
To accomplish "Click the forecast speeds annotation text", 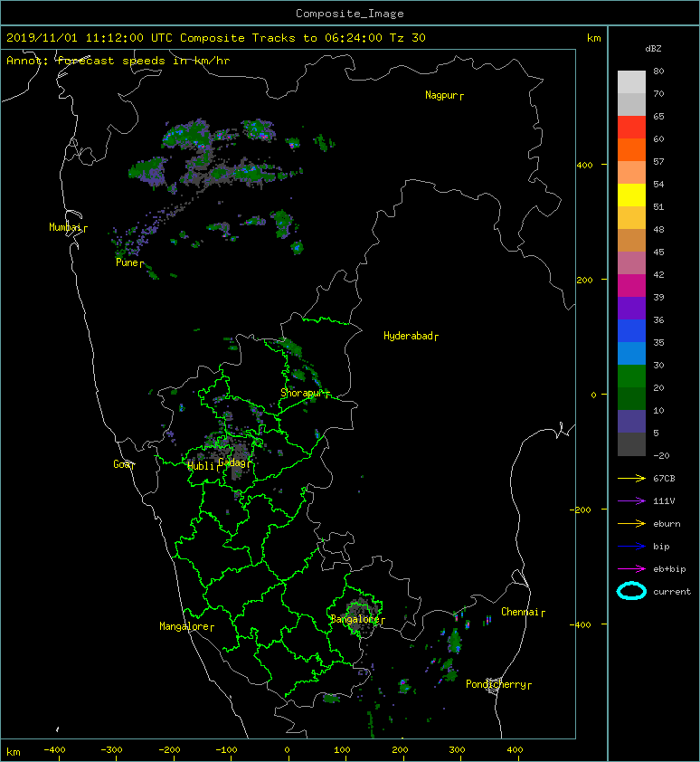I will pyautogui.click(x=118, y=61).
